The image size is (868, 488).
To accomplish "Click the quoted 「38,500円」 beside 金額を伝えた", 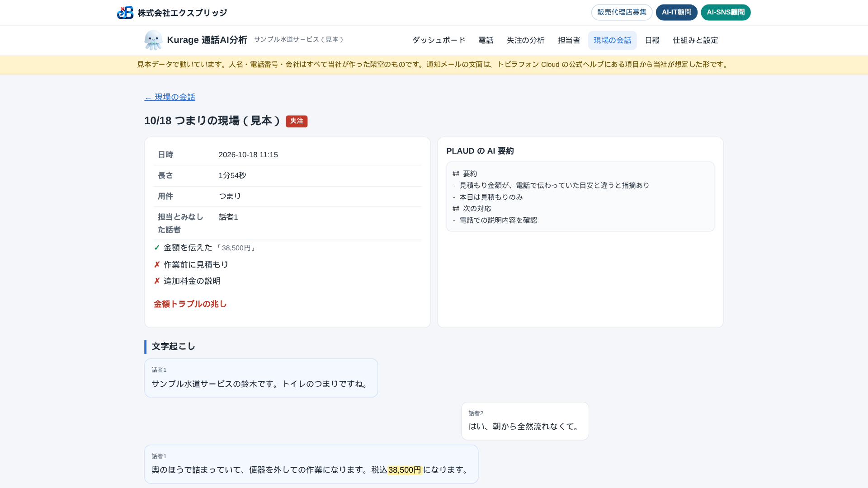I will pos(236,248).
